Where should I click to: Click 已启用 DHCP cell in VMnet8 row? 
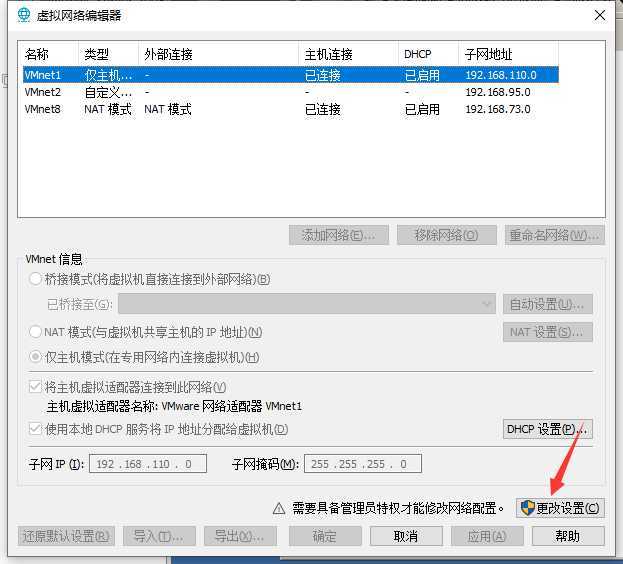click(422, 109)
